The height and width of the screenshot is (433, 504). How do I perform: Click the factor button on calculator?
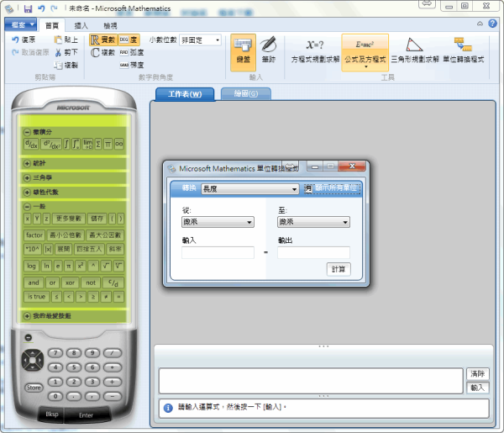[x=34, y=235]
